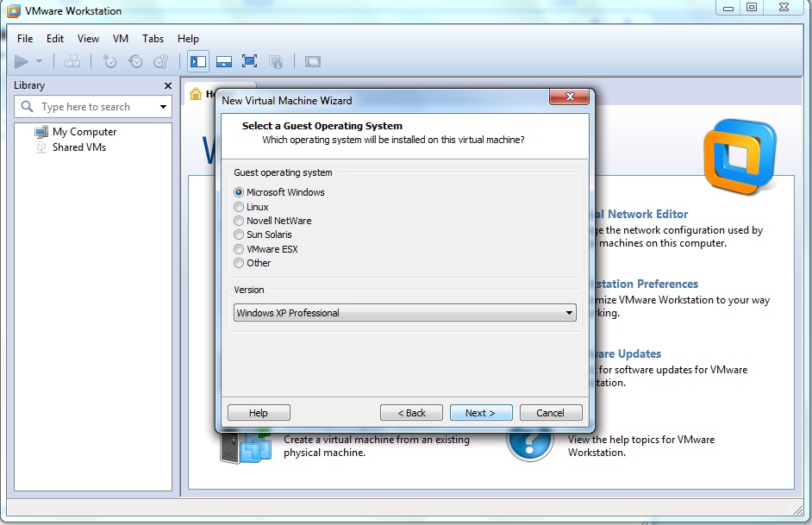Click the virtualize physical machine icon
The image size is (812, 525).
246,448
